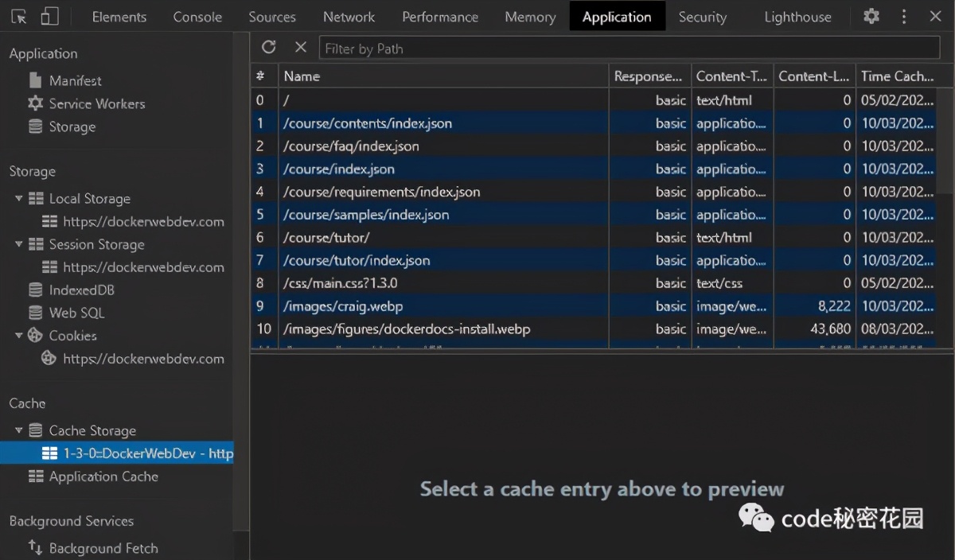Collapse the Cache Storage section

tap(18, 430)
